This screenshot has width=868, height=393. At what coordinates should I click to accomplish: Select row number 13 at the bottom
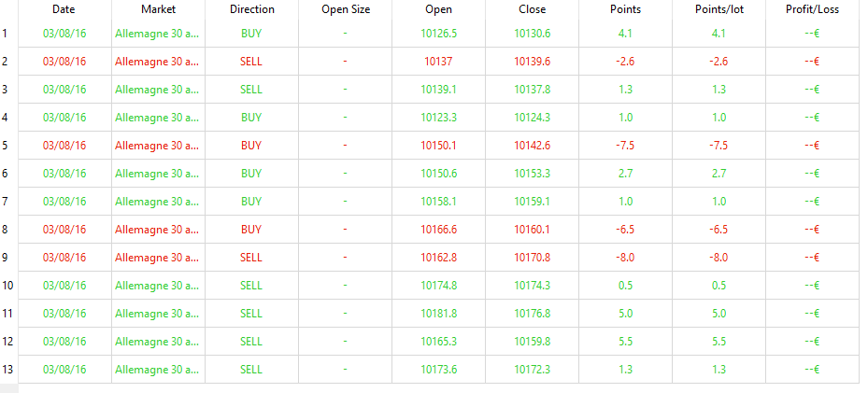pyautogui.click(x=7, y=370)
